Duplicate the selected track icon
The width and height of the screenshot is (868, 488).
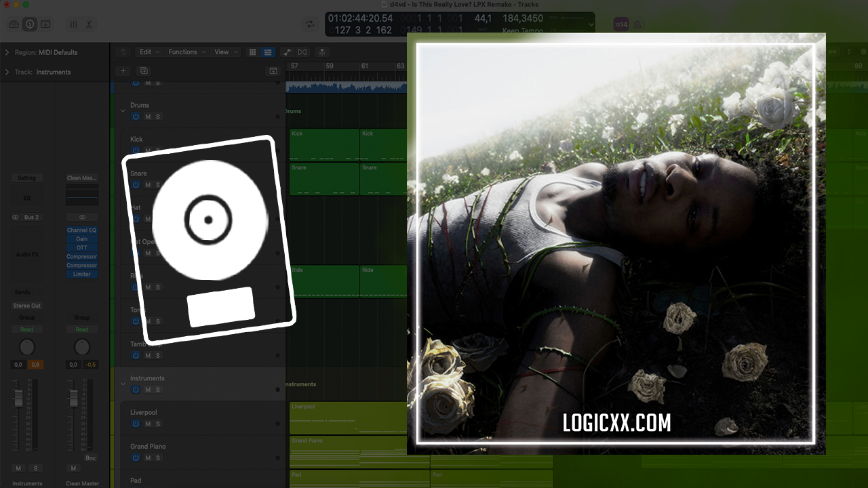[x=143, y=70]
